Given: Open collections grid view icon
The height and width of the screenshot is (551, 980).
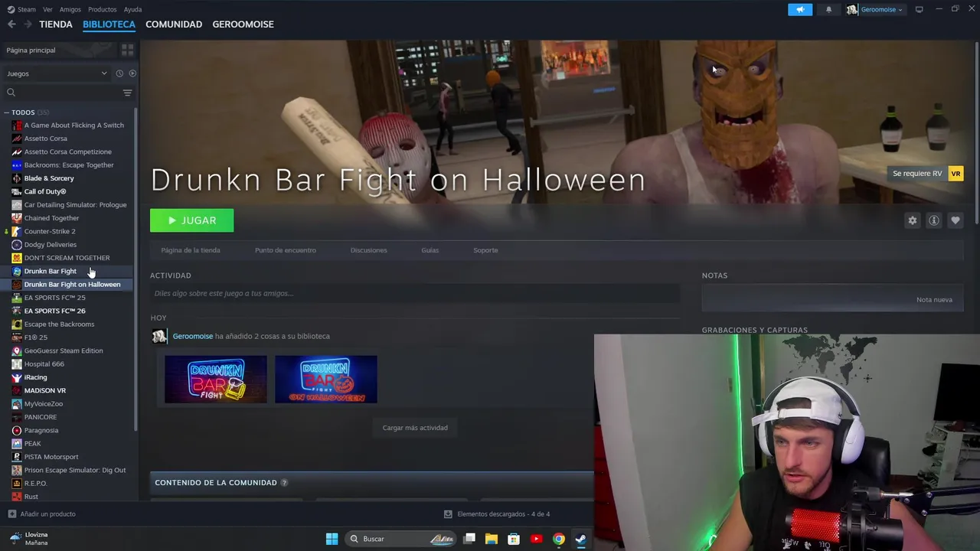Looking at the screenshot, I should click(127, 50).
